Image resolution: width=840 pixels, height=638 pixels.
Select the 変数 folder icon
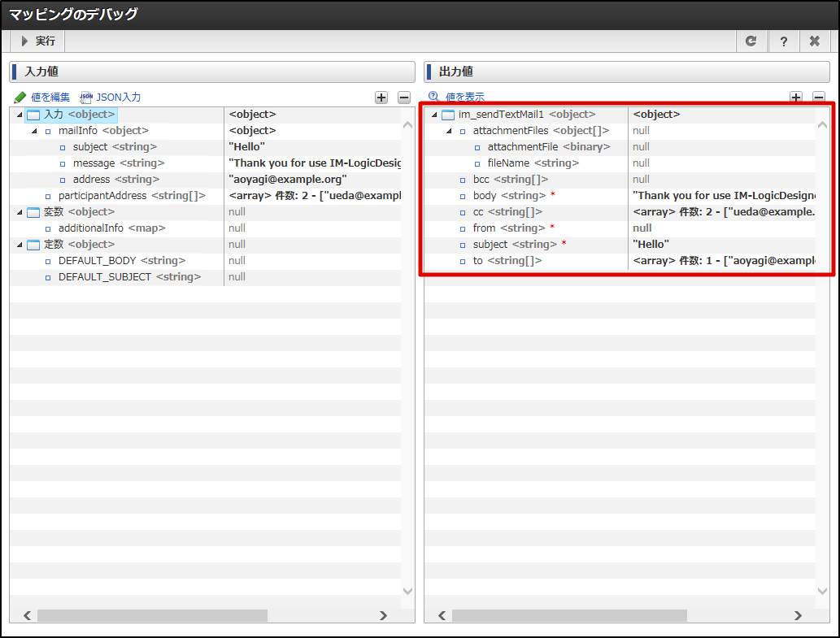[x=33, y=212]
